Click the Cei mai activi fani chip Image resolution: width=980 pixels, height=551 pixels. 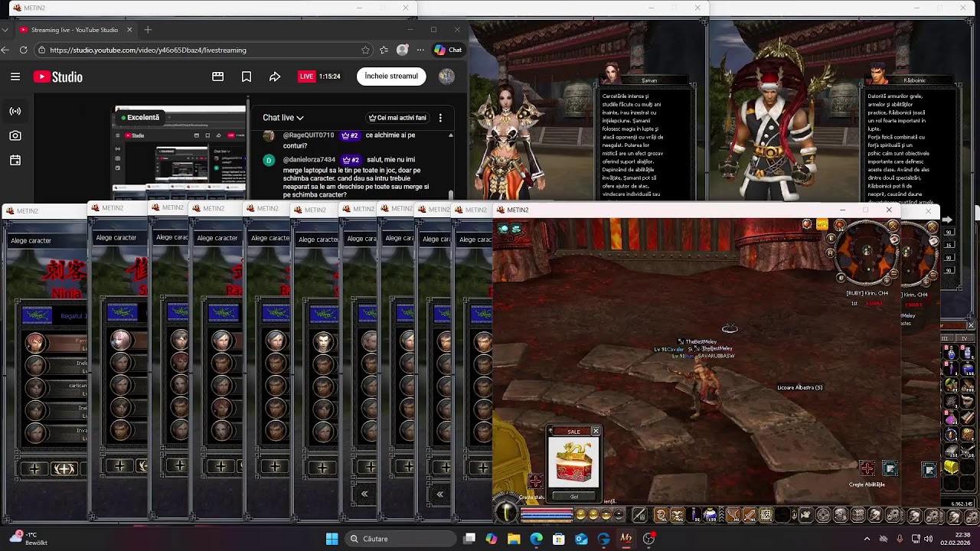pos(397,118)
